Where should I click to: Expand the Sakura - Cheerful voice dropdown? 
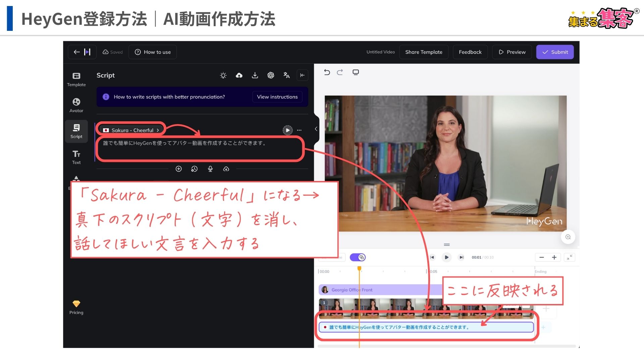[131, 130]
